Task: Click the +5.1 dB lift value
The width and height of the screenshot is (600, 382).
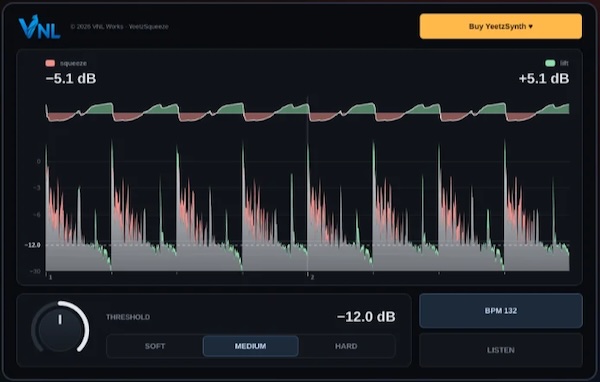Action: [x=544, y=78]
